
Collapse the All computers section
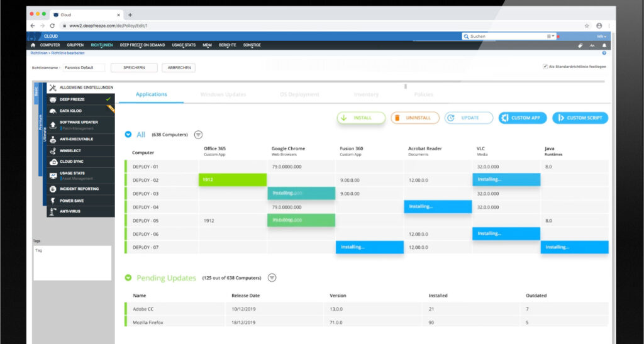pyautogui.click(x=128, y=135)
